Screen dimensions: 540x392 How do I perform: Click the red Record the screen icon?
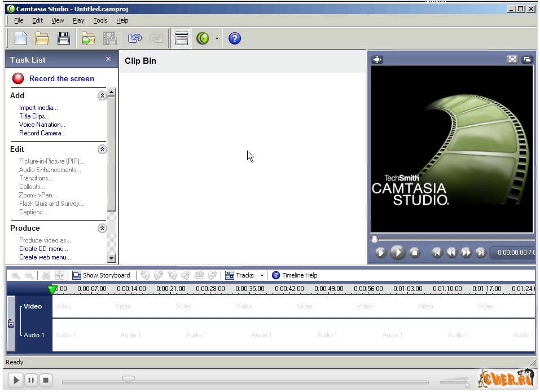tap(18, 78)
